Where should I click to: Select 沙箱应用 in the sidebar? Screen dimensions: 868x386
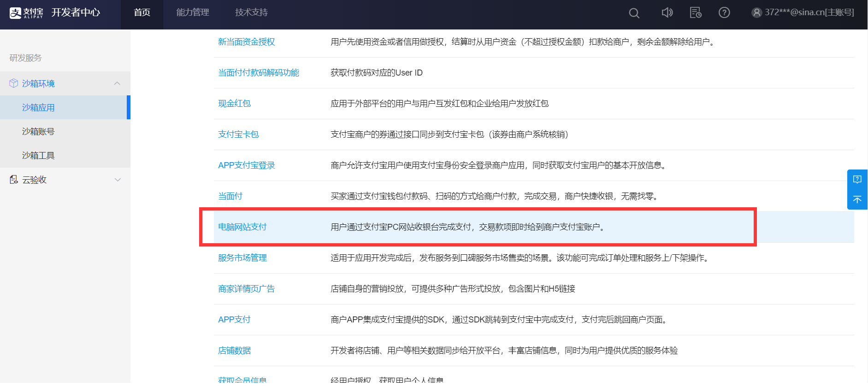click(x=65, y=107)
